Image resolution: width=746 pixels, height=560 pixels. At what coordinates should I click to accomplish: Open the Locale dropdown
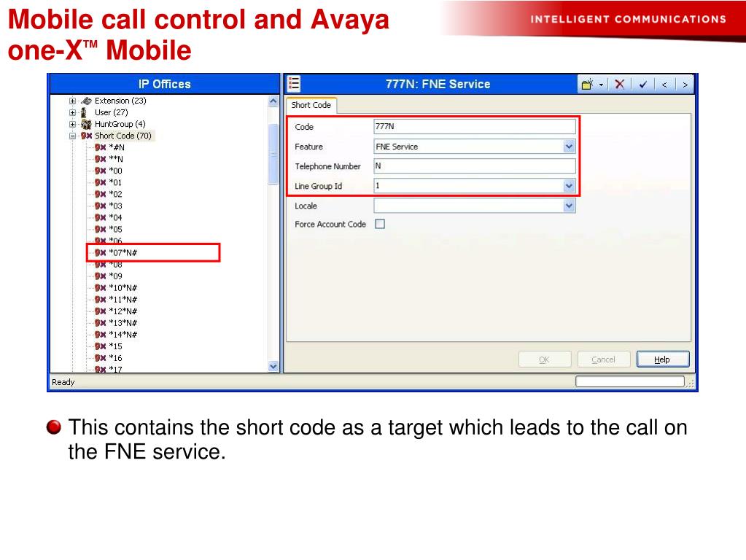569,206
